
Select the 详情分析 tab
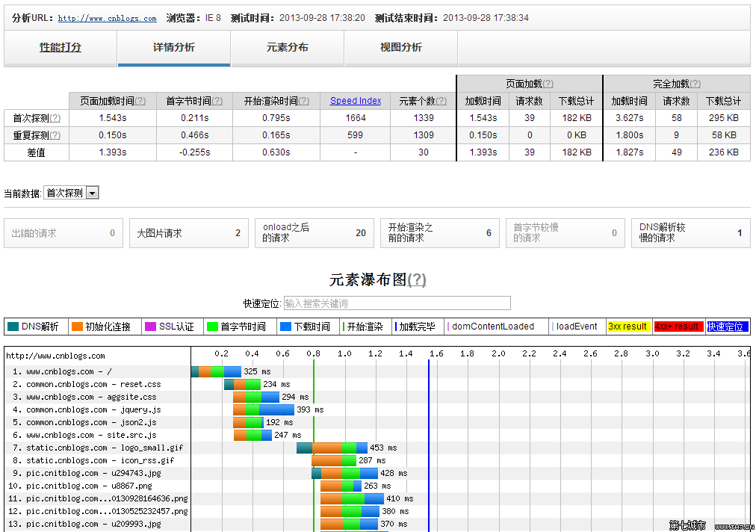coord(173,48)
